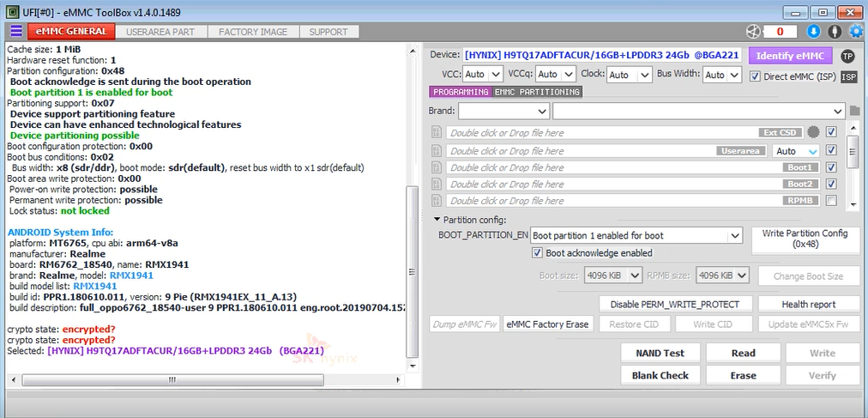Image resolution: width=868 pixels, height=418 pixels.
Task: Click the Blank Check button
Action: tap(660, 375)
